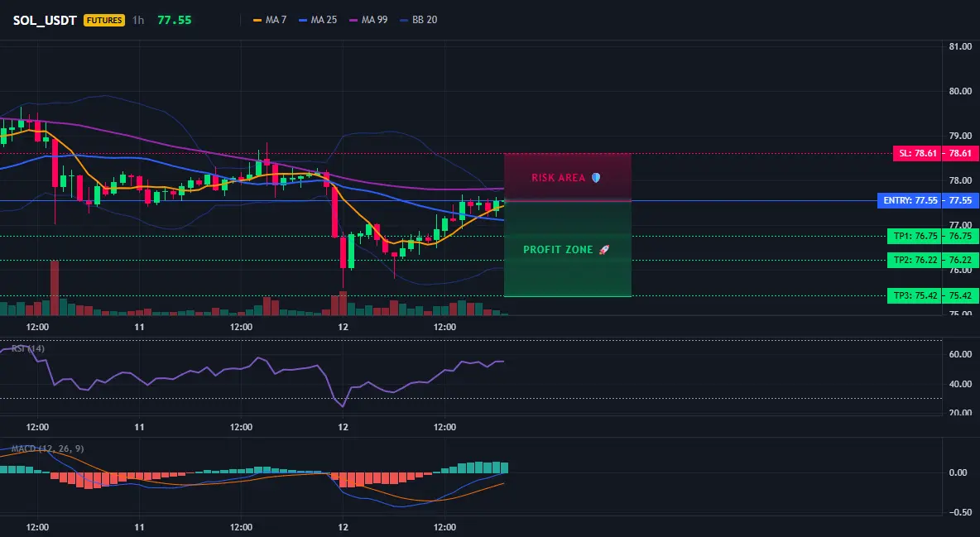Click the 81.00 price axis value

click(960, 46)
